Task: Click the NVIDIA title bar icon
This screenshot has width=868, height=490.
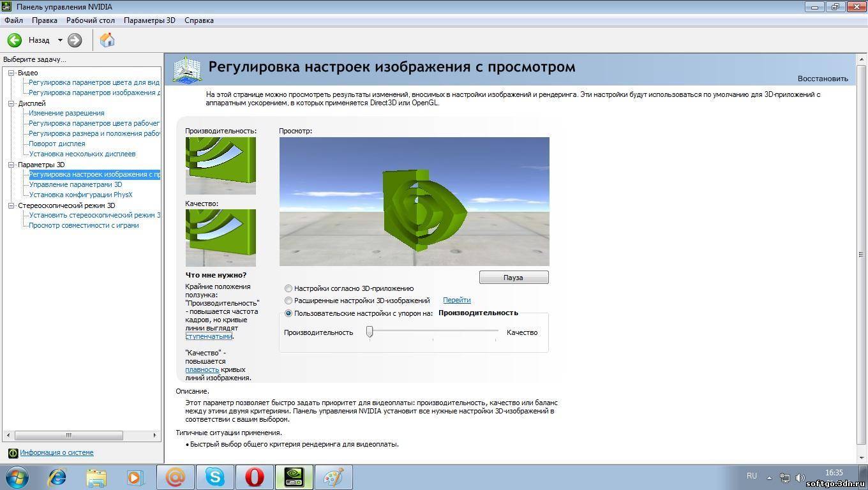Action: point(8,7)
